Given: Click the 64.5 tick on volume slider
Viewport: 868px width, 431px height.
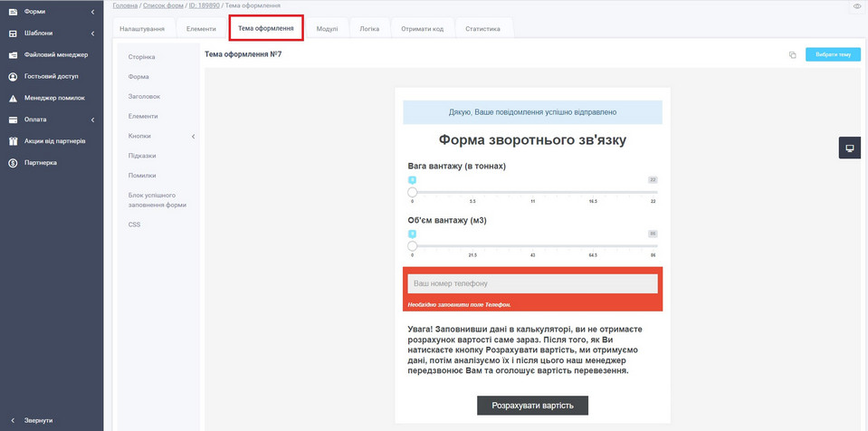Looking at the screenshot, I should coord(593,255).
